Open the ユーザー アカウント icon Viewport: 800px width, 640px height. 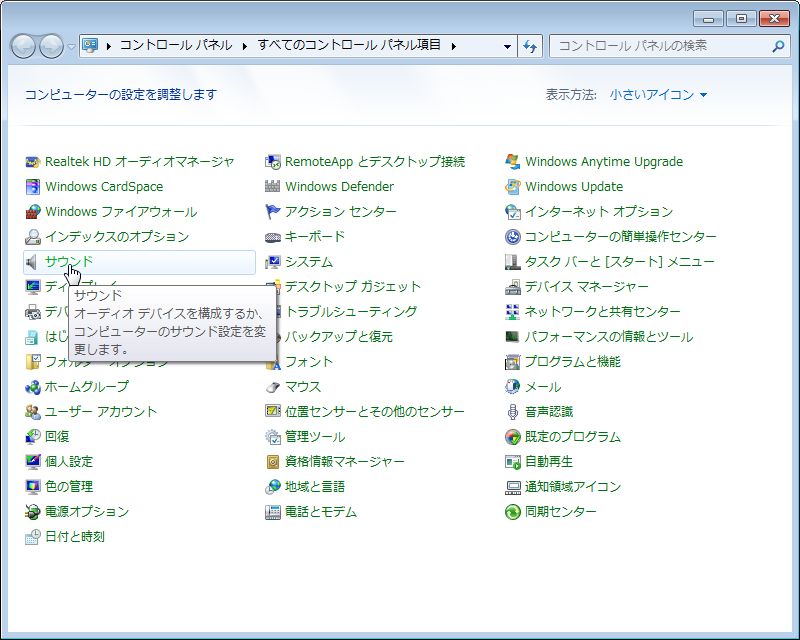[x=33, y=412]
